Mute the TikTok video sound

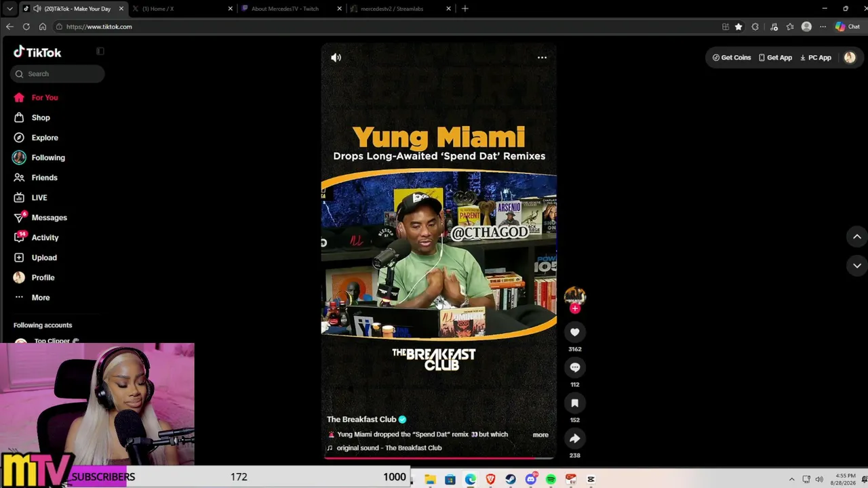click(336, 58)
